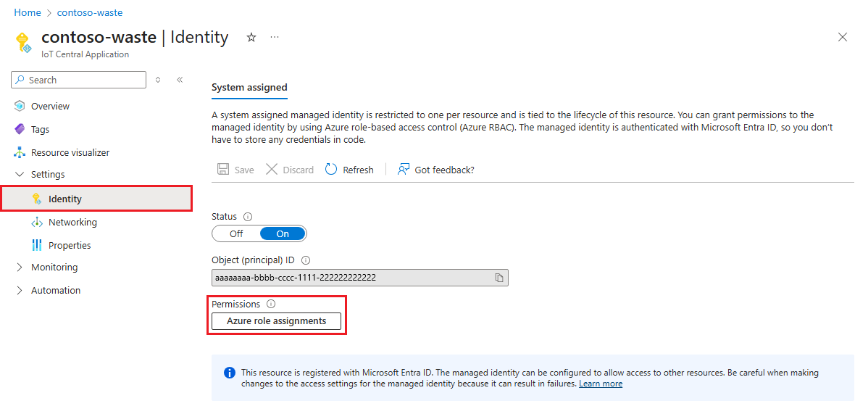Screen dimensions: 868x414
Task: Open the Properties settings
Action: coord(70,245)
